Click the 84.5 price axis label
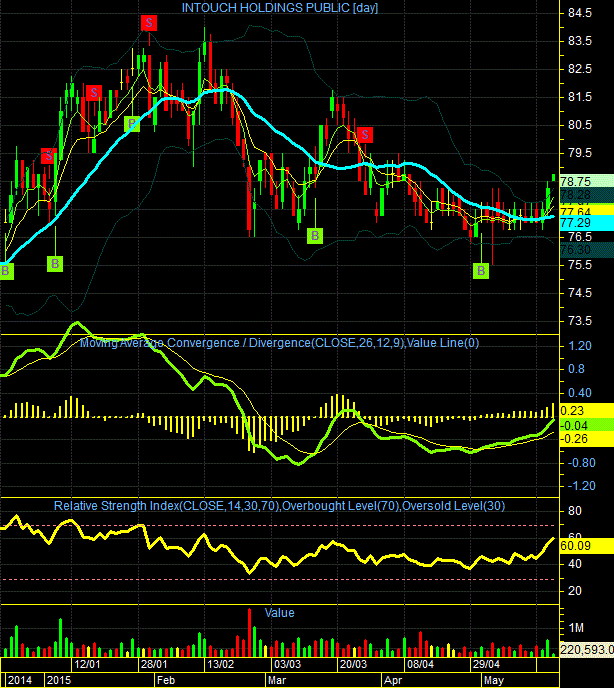This screenshot has height=688, width=614. point(580,13)
